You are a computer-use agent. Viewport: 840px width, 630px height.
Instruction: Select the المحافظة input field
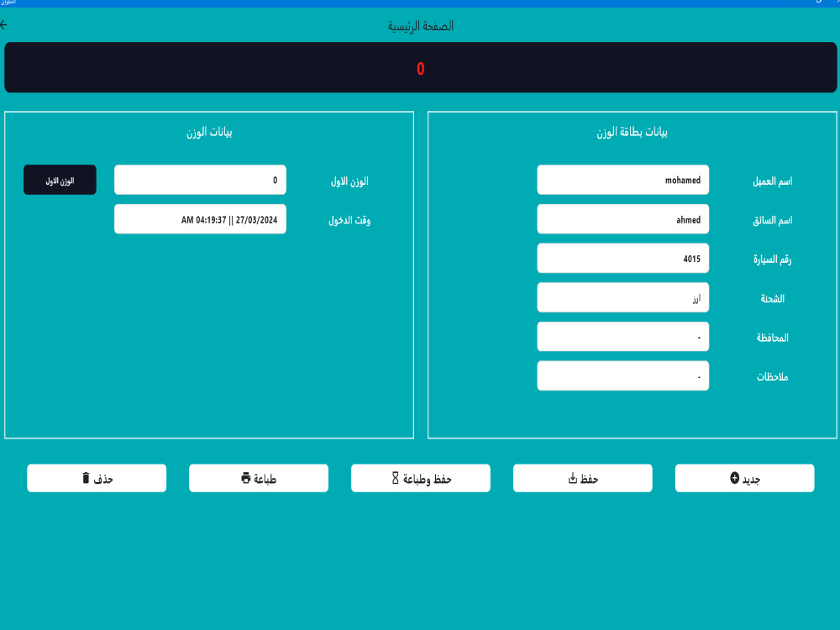pos(622,336)
